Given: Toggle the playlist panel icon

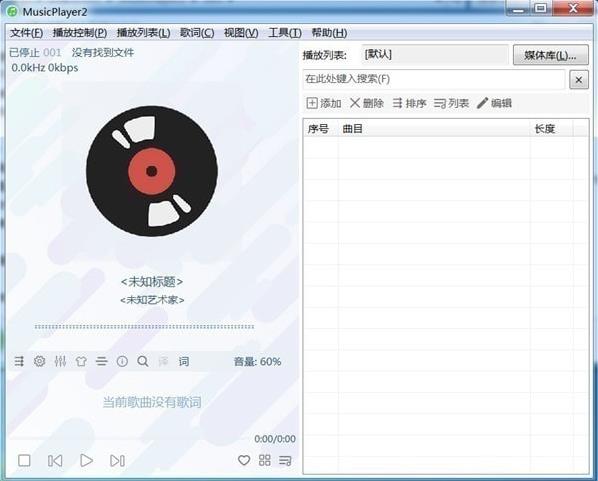Looking at the screenshot, I should click(x=285, y=460).
